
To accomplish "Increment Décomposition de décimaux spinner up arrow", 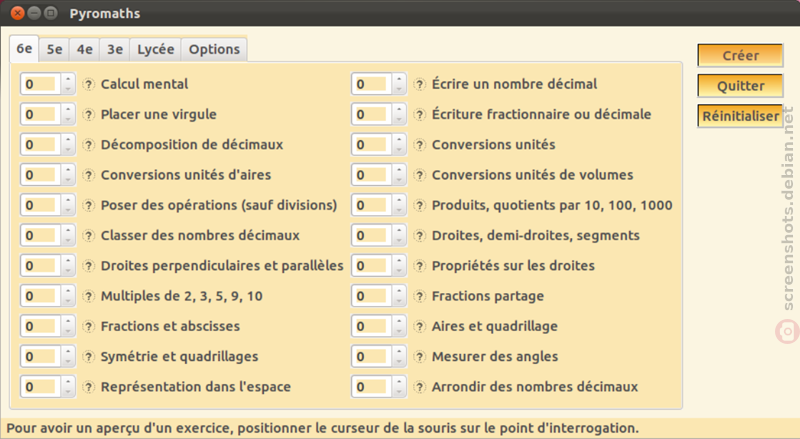I will (68, 139).
